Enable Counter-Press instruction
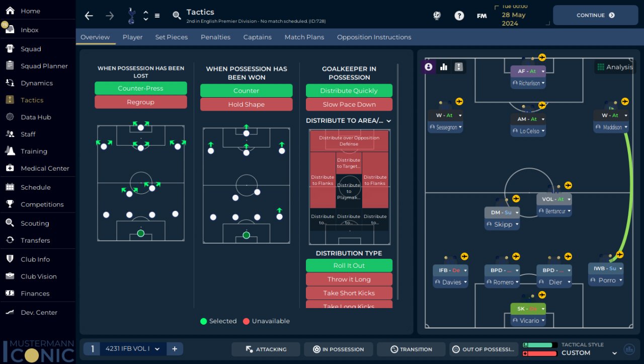644x364 pixels. [x=141, y=88]
